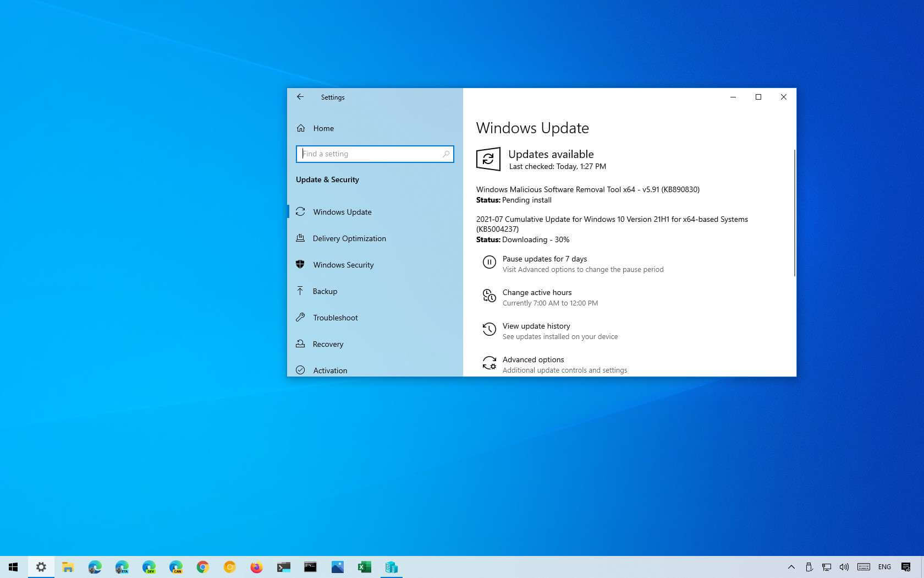
Task: Go back with the Settings back arrow
Action: tap(300, 97)
